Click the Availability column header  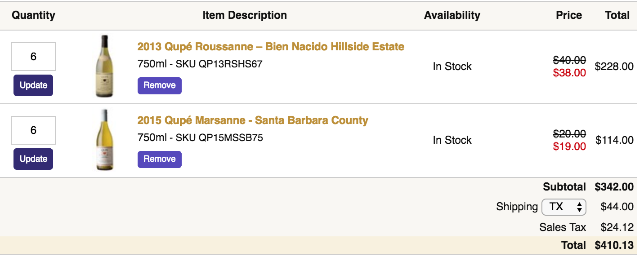pos(452,15)
